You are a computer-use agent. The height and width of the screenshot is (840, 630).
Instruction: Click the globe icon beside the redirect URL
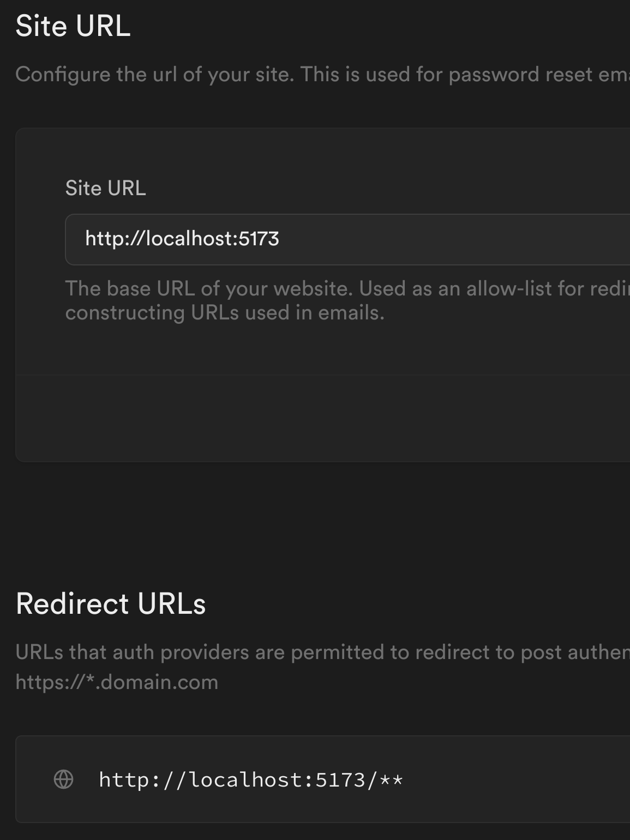point(64,779)
